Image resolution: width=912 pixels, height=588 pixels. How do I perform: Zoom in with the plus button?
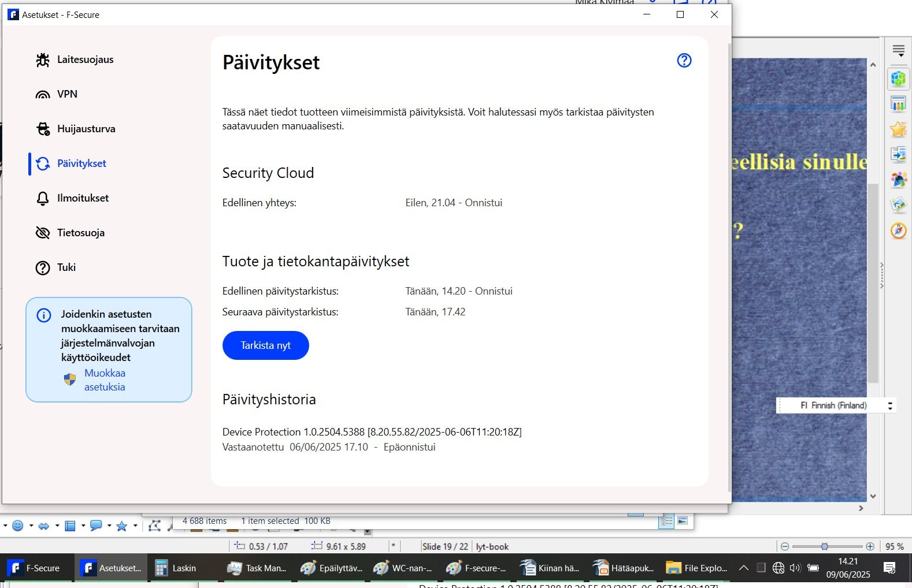(x=870, y=546)
